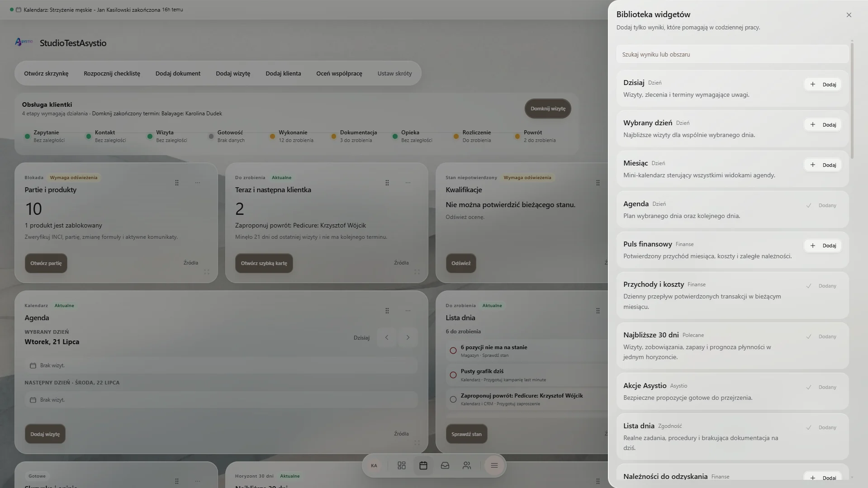The height and width of the screenshot is (488, 868).
Task: Select the Wykonanie stage, 12 do zrobienia
Action: tap(292, 136)
